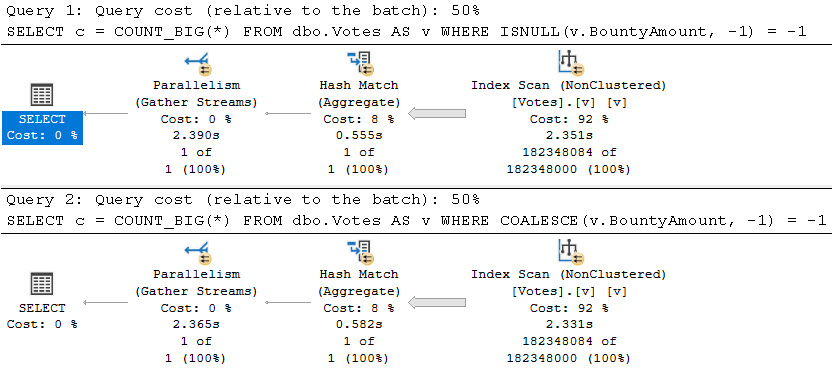Click thick arrow into Query 1 Hash Match
832x369 pixels.
[x=437, y=113]
